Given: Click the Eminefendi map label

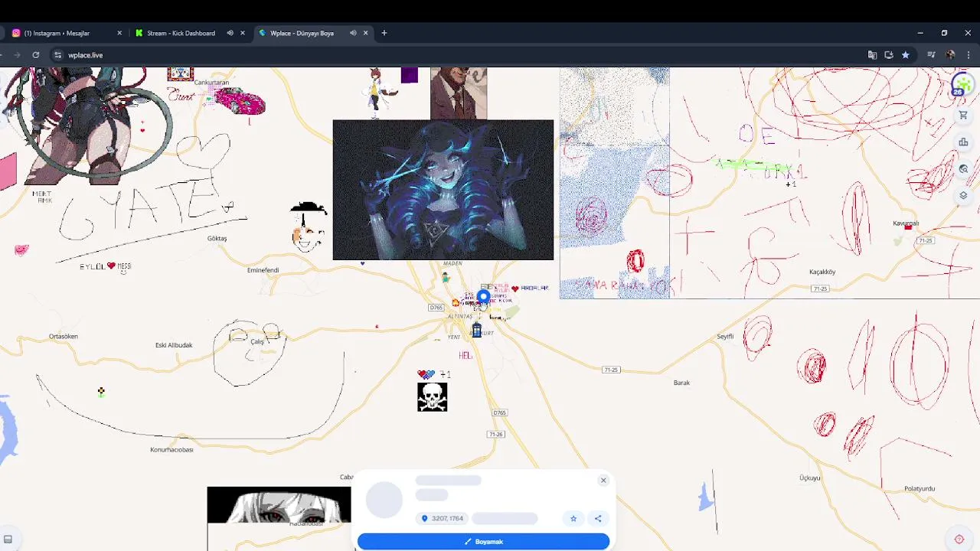Looking at the screenshot, I should pos(263,270).
